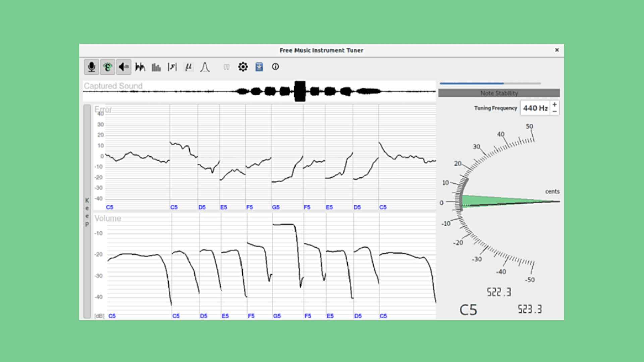644x362 pixels.
Task: Click the G5 label in Volume graph
Action: (277, 316)
